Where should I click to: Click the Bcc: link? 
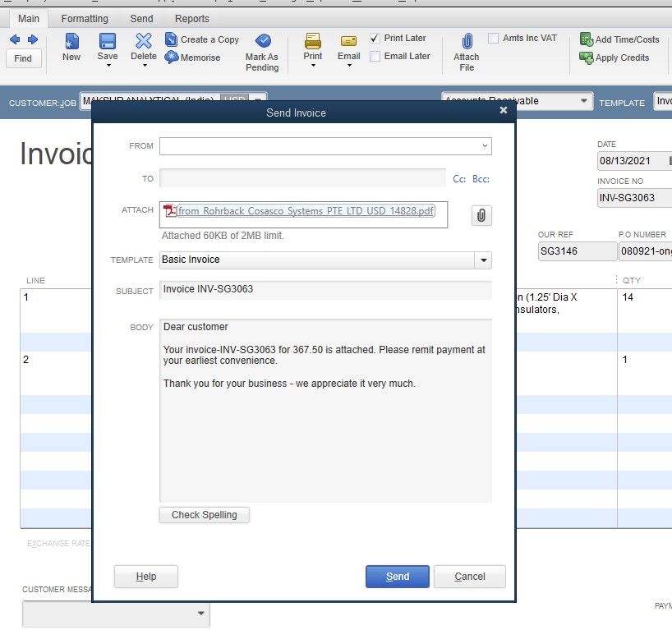(x=481, y=179)
